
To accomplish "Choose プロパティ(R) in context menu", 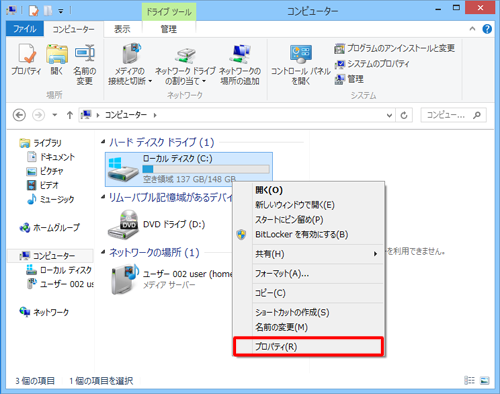I will click(x=309, y=347).
